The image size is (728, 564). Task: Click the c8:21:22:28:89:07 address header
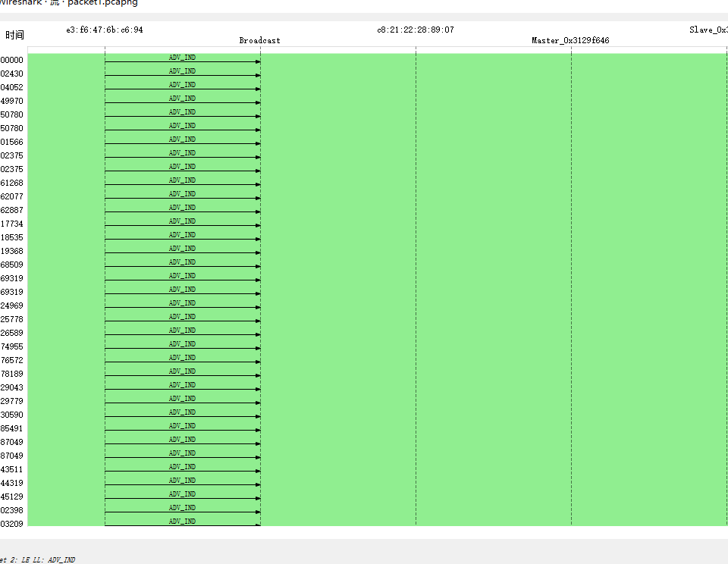[416, 30]
